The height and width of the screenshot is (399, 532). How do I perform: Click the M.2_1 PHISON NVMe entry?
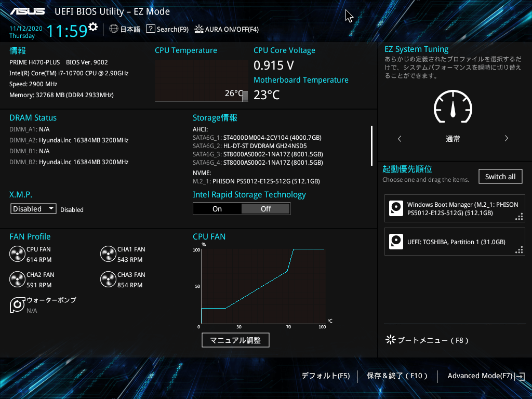pyautogui.click(x=257, y=181)
